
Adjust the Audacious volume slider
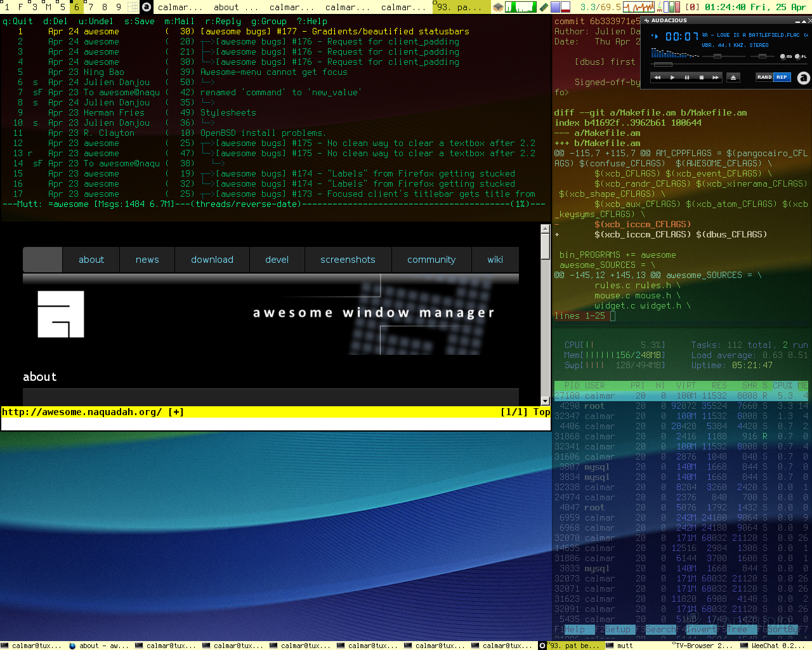[x=717, y=56]
